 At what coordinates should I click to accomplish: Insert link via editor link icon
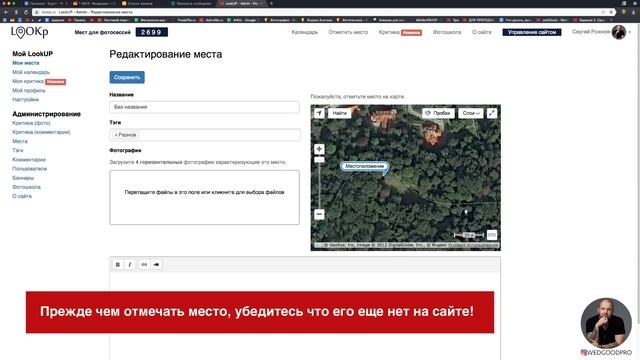click(144, 264)
